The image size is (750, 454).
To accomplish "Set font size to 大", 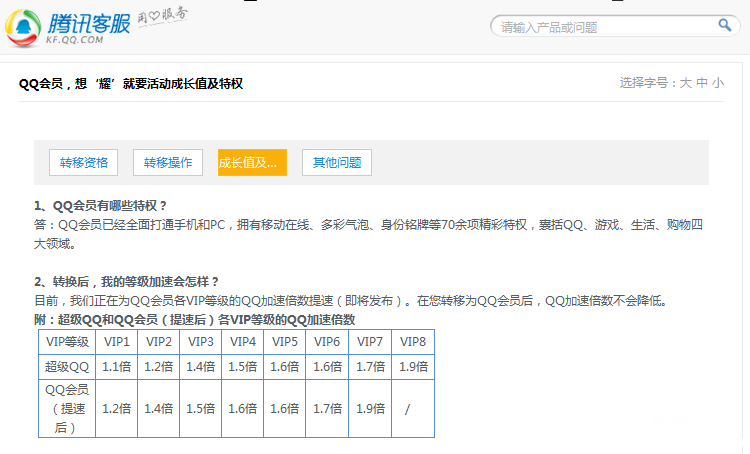I will 685,83.
